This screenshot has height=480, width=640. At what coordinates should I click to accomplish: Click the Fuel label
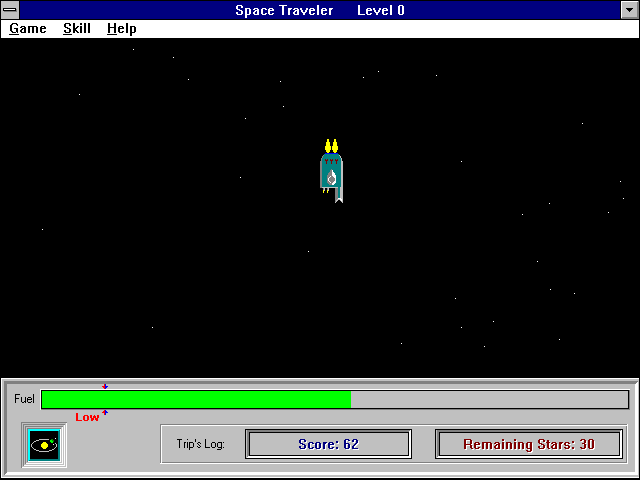tap(24, 399)
